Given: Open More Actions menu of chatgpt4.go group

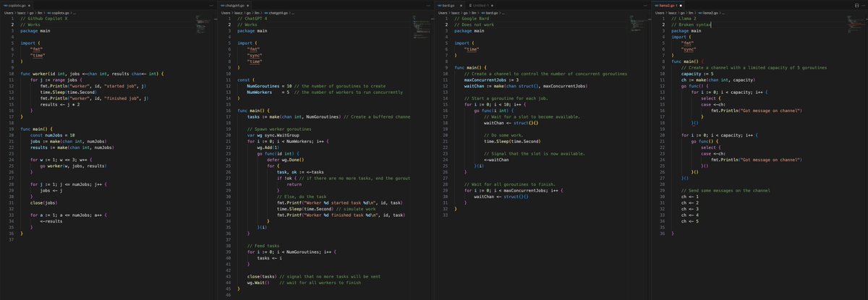Looking at the screenshot, I should (x=429, y=5).
